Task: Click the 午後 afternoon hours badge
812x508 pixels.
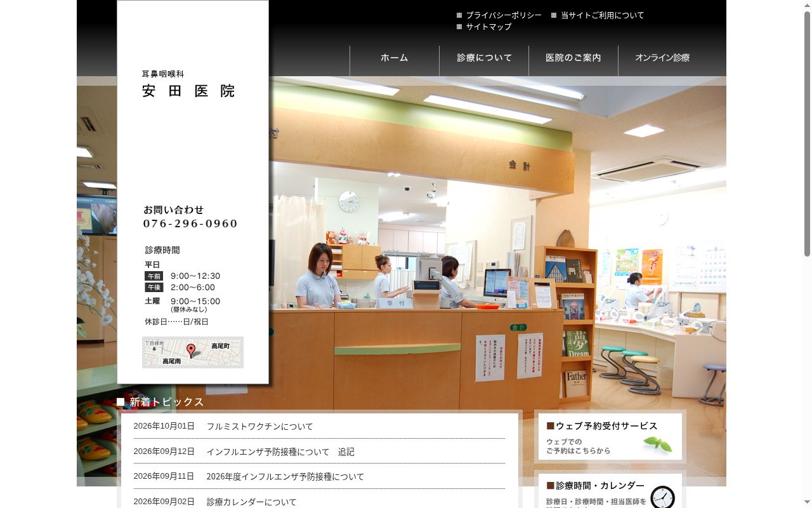Action: (154, 288)
